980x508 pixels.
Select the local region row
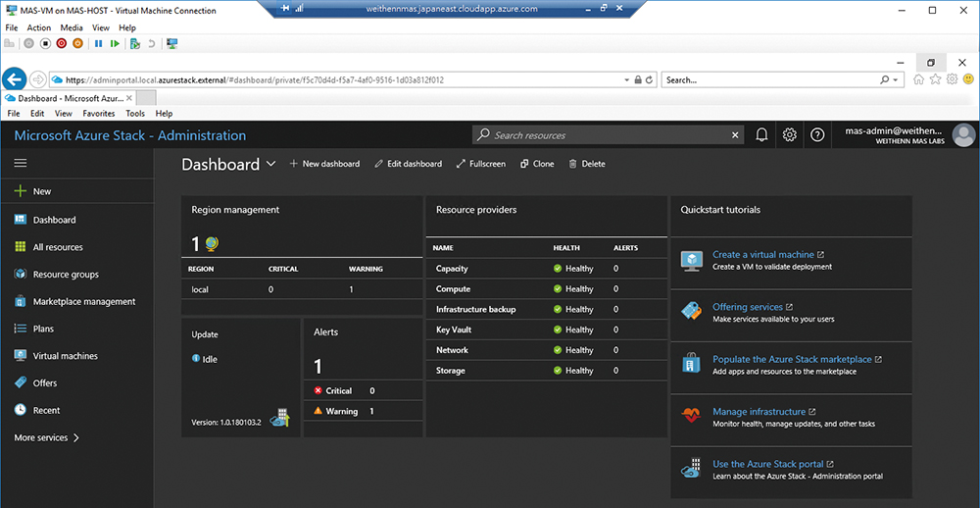pyautogui.click(x=302, y=289)
